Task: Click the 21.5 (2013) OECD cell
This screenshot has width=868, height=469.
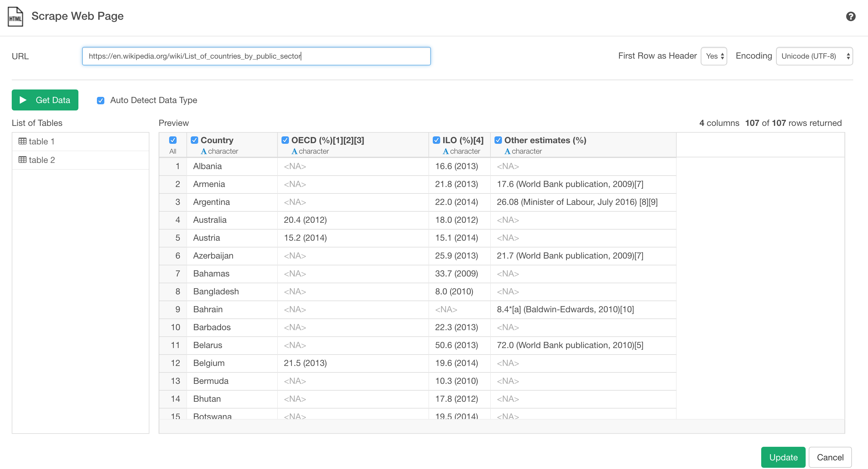Action: [x=353, y=363]
